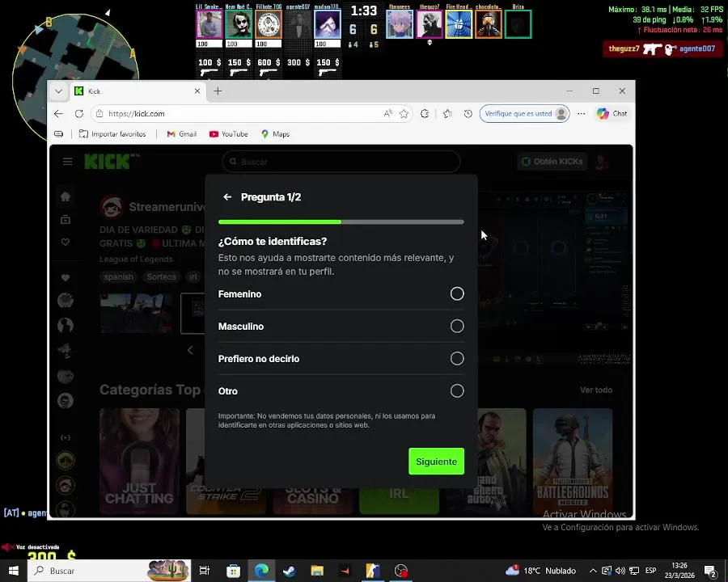Click the carousel previous chevron
This screenshot has height=582, width=728.
pos(190,350)
